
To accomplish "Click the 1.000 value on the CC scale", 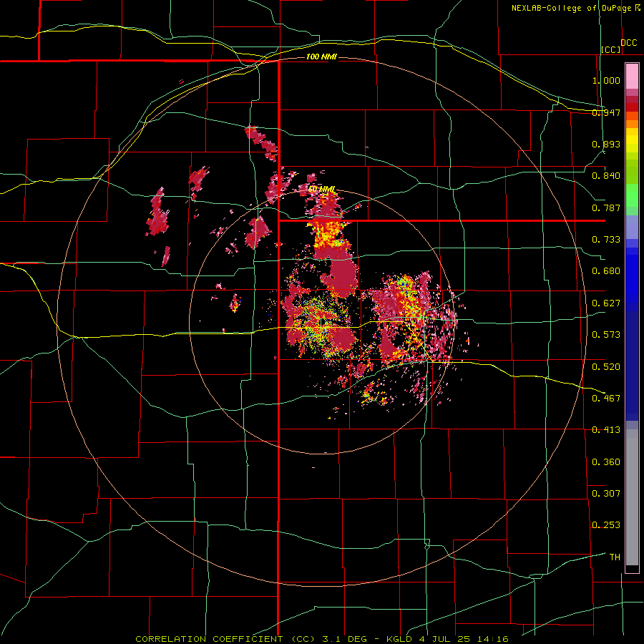I will (x=606, y=80).
